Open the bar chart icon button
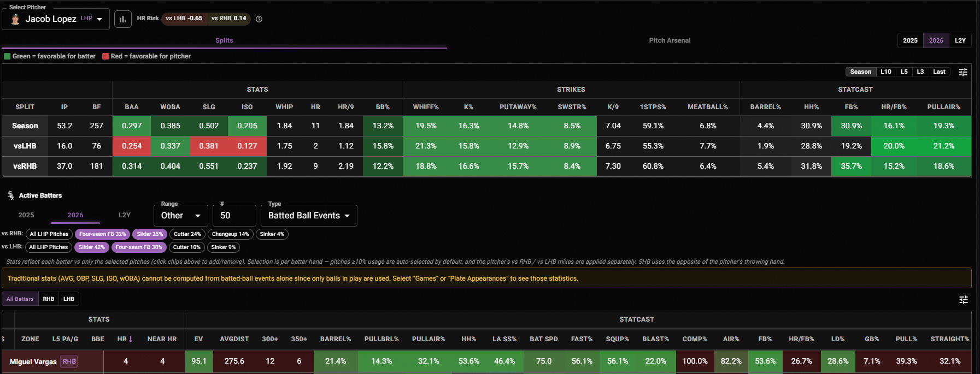The image size is (980, 374). click(123, 19)
